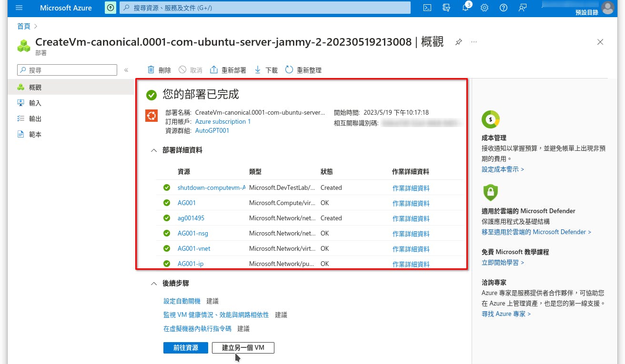The width and height of the screenshot is (625, 364).
Task: Select 範本 in the left menu
Action: (71, 135)
